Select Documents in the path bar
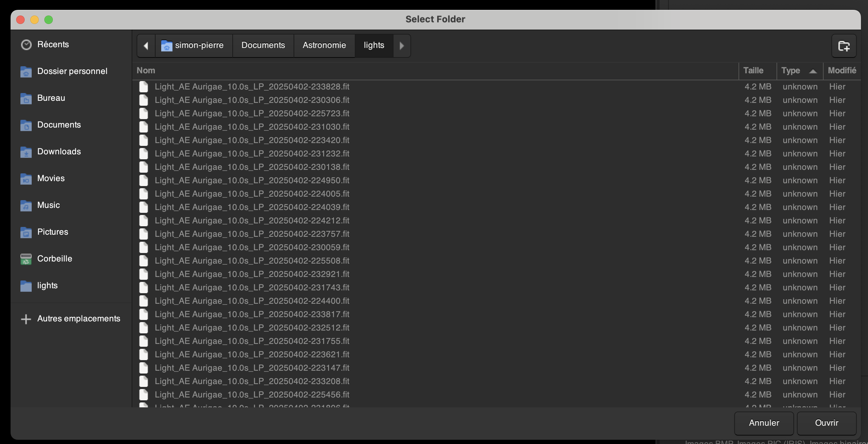Image resolution: width=868 pixels, height=444 pixels. click(263, 45)
